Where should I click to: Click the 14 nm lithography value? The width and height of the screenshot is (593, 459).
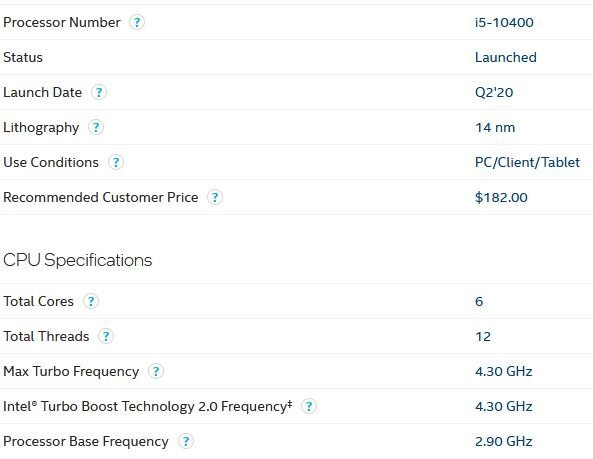pyautogui.click(x=495, y=127)
